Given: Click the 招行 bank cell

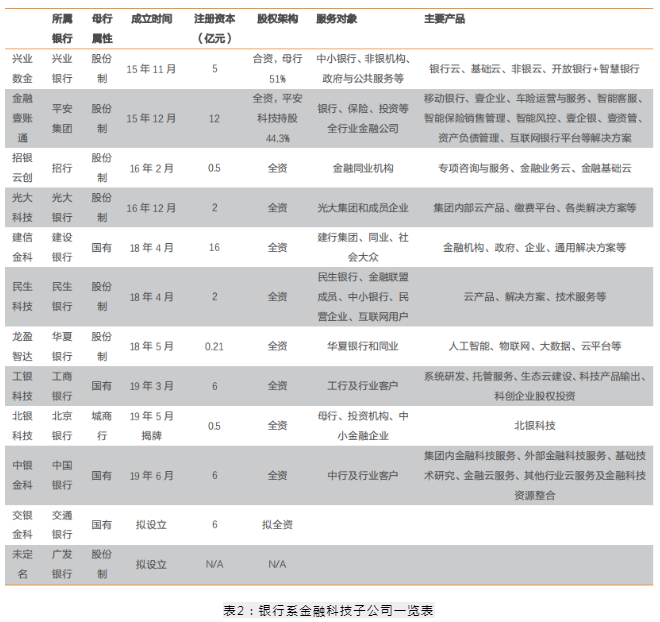Looking at the screenshot, I should pyautogui.click(x=62, y=168).
